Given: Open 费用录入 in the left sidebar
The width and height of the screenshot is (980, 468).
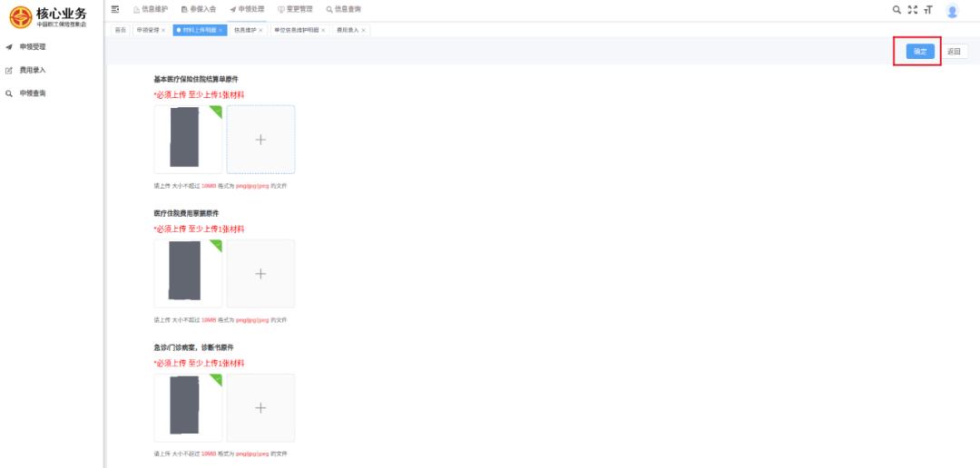Looking at the screenshot, I should pos(33,70).
